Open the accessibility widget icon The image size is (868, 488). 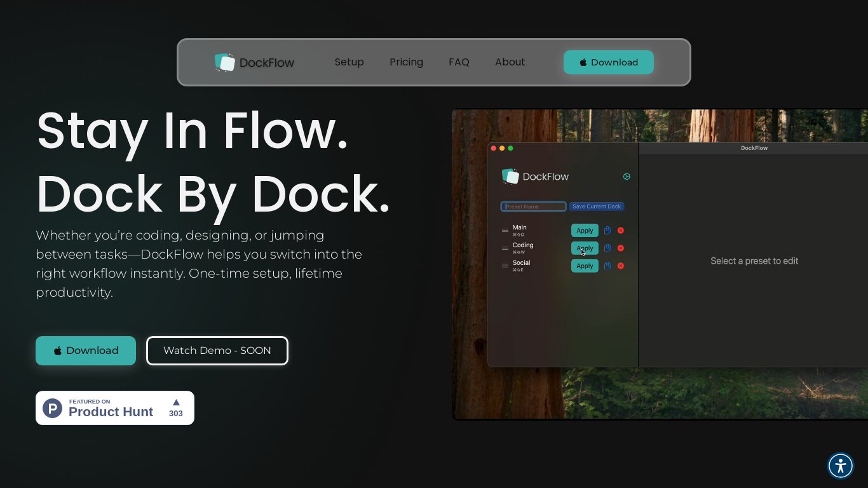pos(841,466)
